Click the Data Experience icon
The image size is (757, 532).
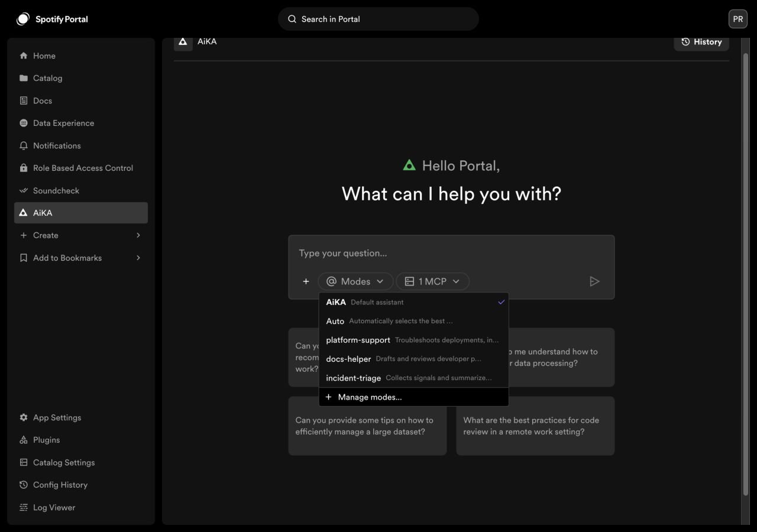tap(24, 123)
